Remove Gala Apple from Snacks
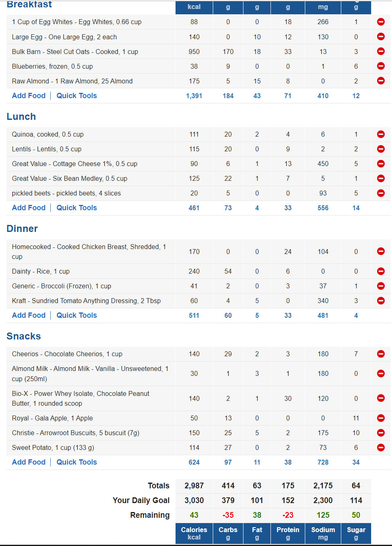Screen dimensions: 392x546 381,418
